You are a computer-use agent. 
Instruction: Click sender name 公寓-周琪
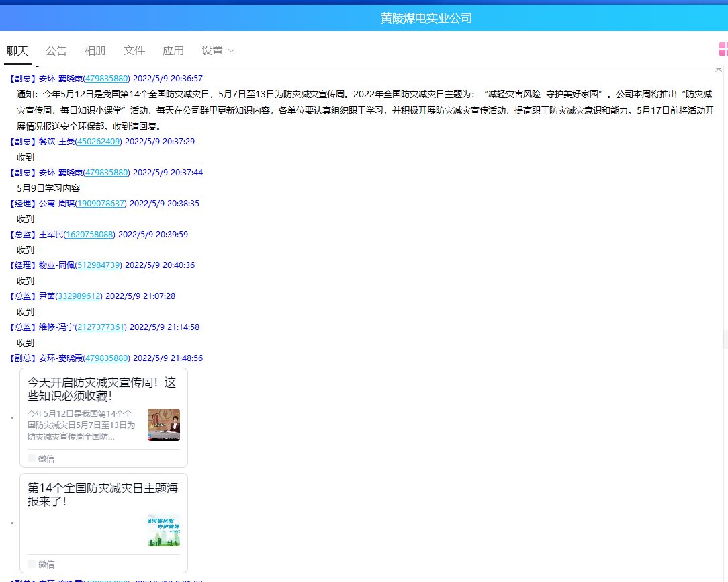56,204
